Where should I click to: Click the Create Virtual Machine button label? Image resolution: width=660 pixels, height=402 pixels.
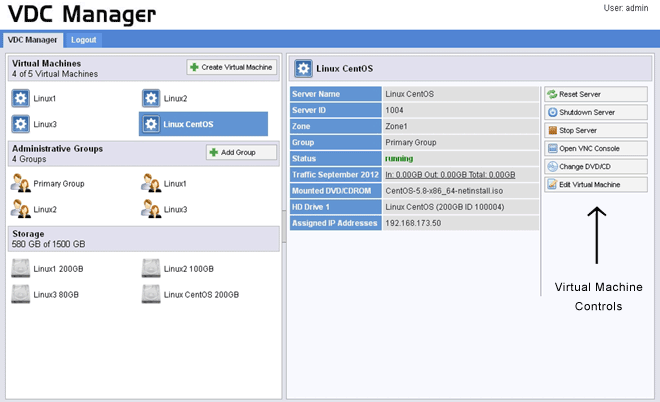point(237,67)
